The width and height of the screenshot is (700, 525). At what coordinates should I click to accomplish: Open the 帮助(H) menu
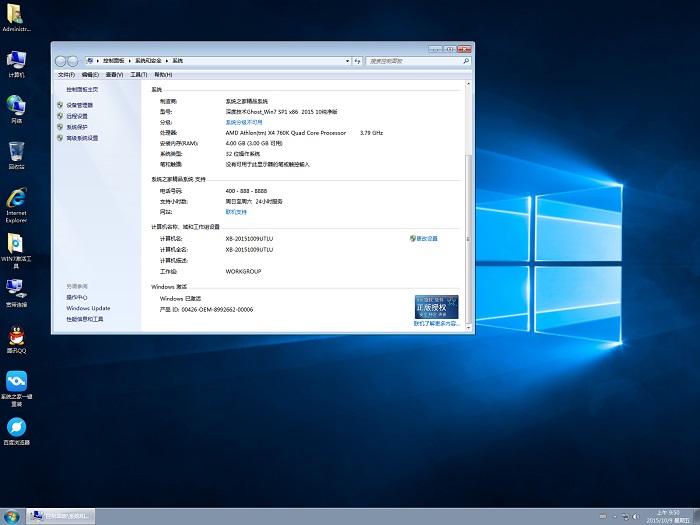163,75
